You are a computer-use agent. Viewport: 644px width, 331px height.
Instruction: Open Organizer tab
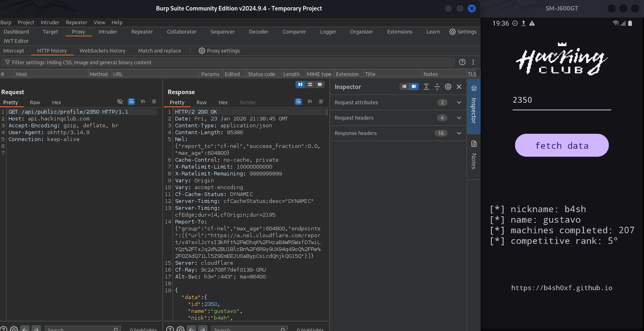pyautogui.click(x=361, y=32)
